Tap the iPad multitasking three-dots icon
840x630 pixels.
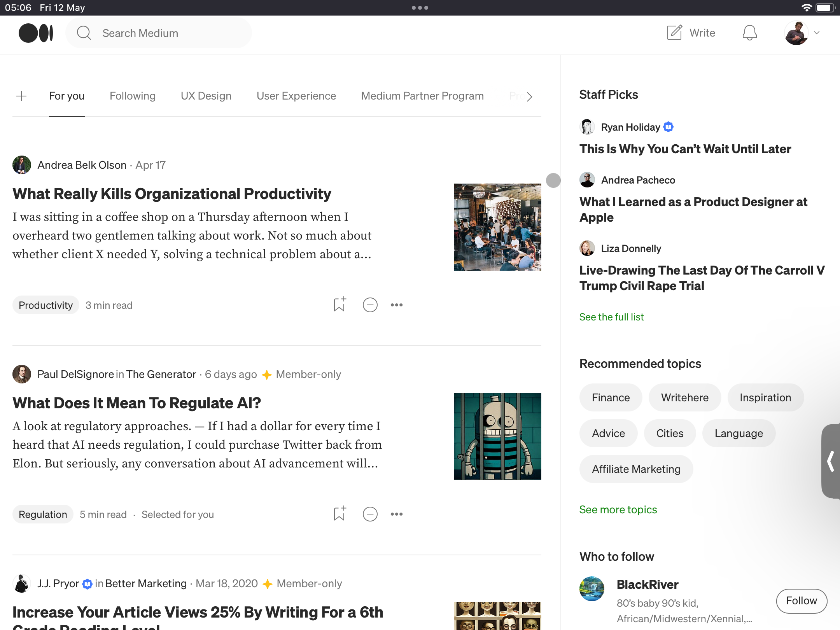(420, 8)
